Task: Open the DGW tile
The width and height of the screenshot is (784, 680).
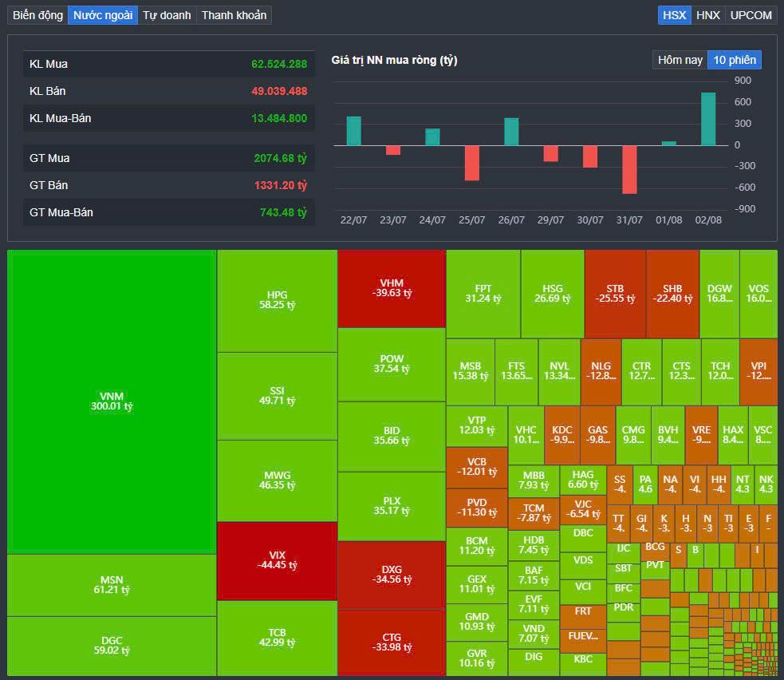Action: [719, 295]
